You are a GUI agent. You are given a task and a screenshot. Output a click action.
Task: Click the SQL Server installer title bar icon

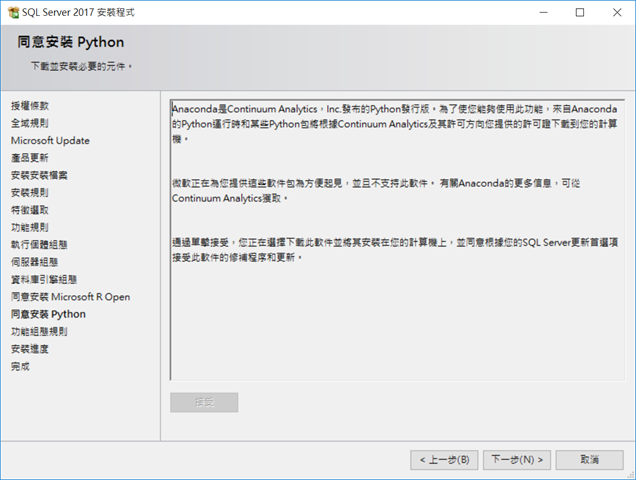click(x=13, y=12)
